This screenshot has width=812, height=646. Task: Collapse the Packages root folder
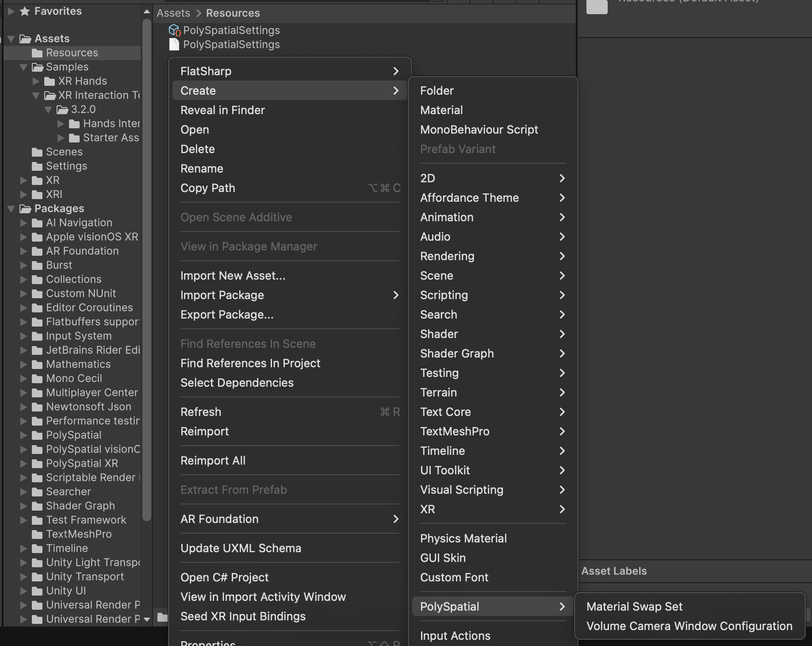[11, 209]
